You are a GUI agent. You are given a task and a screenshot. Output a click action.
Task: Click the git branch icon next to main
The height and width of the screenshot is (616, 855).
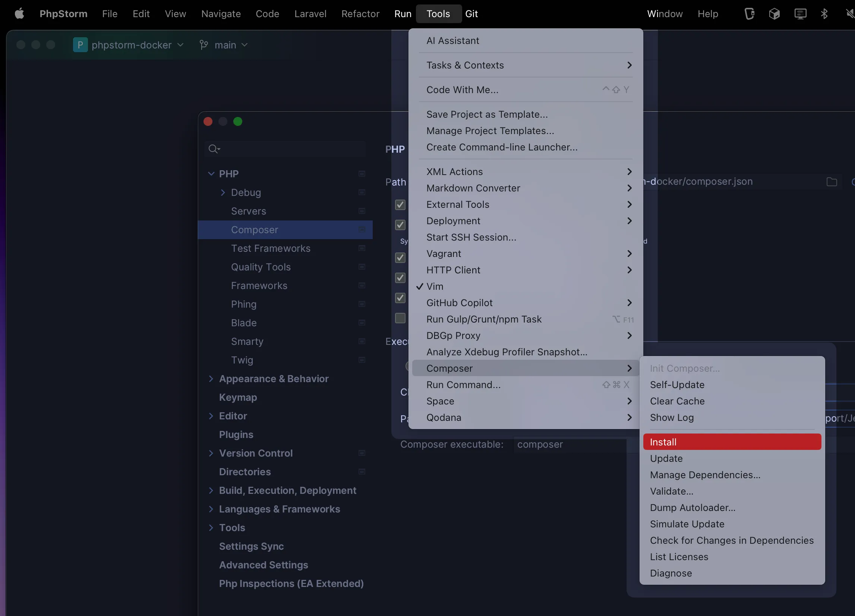(204, 45)
